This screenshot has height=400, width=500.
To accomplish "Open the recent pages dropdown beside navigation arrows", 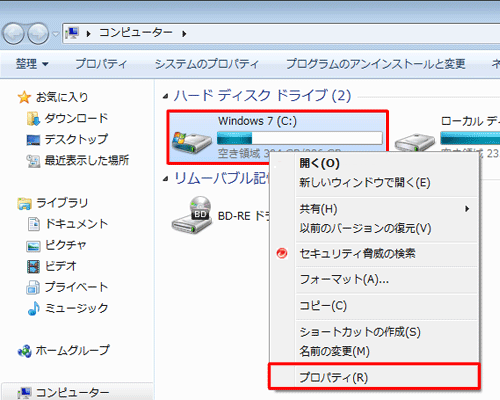I will [x=56, y=34].
